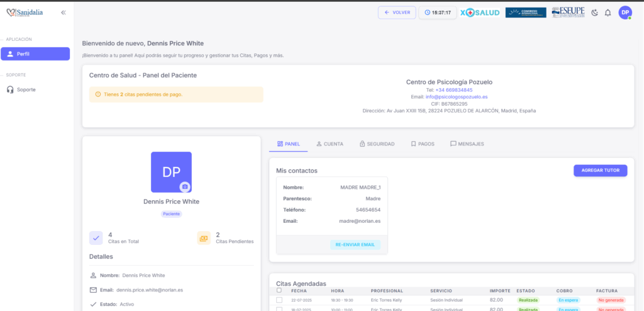
Task: Open the DP user avatar menu
Action: pyautogui.click(x=625, y=13)
